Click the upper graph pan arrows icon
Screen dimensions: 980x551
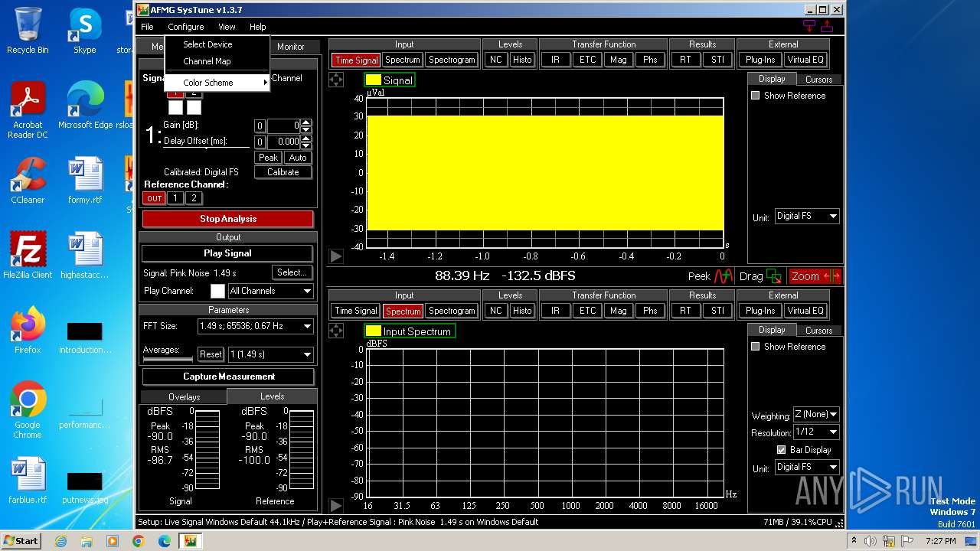[x=336, y=80]
